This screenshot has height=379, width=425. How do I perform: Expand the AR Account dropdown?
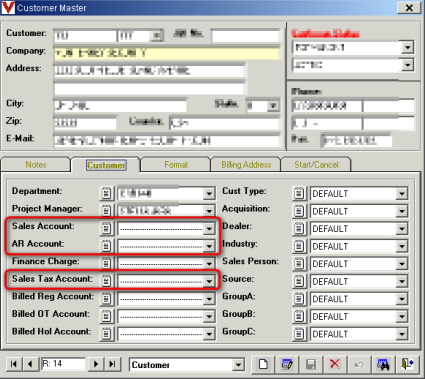coord(209,246)
